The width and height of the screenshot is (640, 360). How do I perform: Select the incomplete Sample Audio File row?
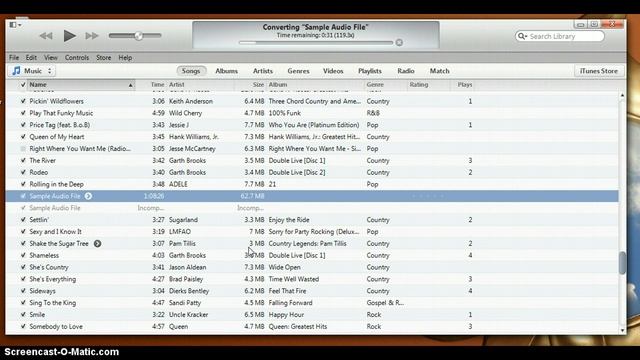tap(312, 208)
